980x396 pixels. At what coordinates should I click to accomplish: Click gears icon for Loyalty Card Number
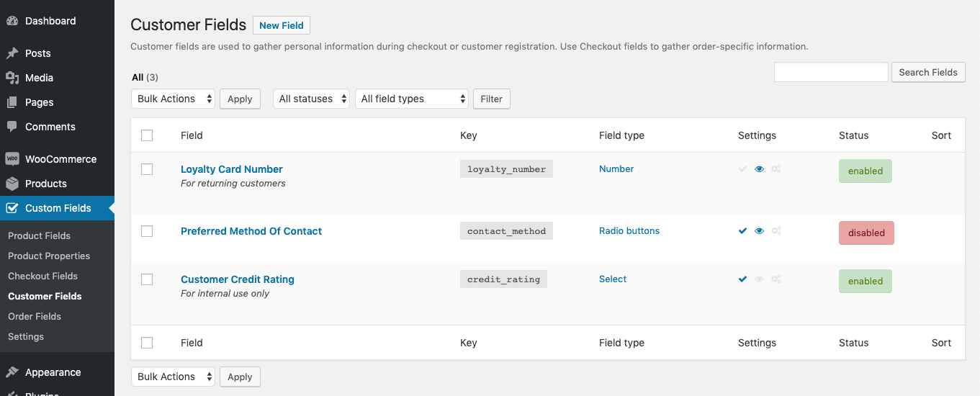pyautogui.click(x=776, y=169)
